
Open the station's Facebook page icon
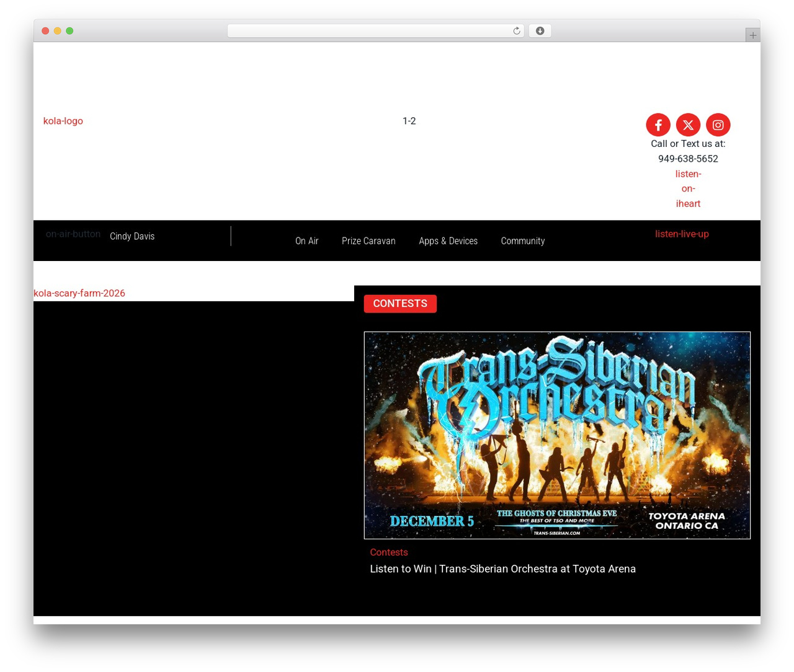click(x=658, y=125)
